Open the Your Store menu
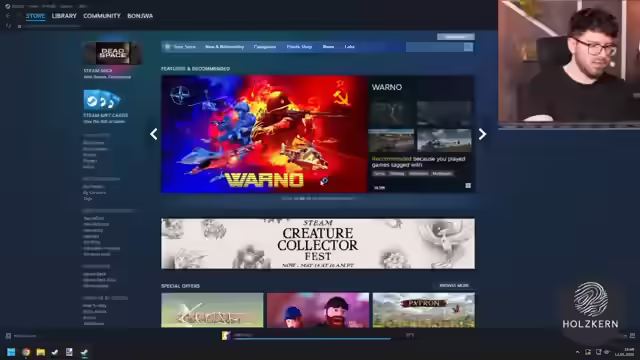The width and height of the screenshot is (640, 360). (184, 47)
